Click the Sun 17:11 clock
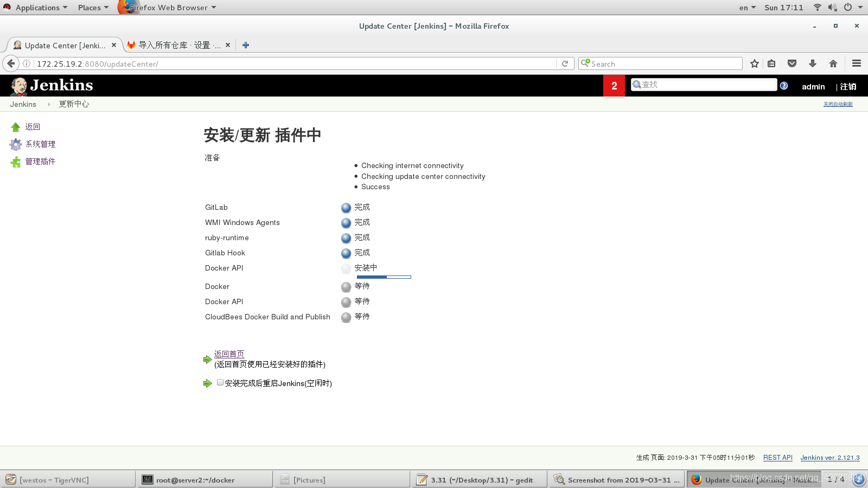The image size is (868, 488). click(784, 8)
